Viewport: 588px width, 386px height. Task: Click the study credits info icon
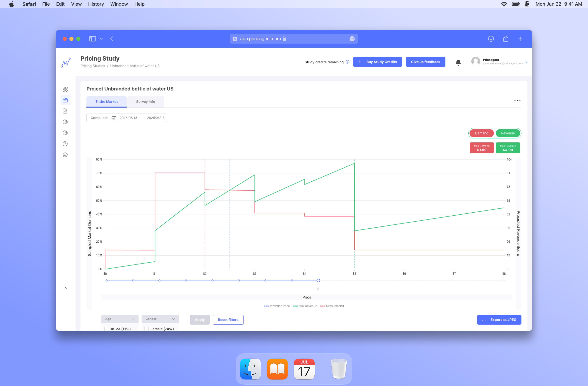click(347, 62)
